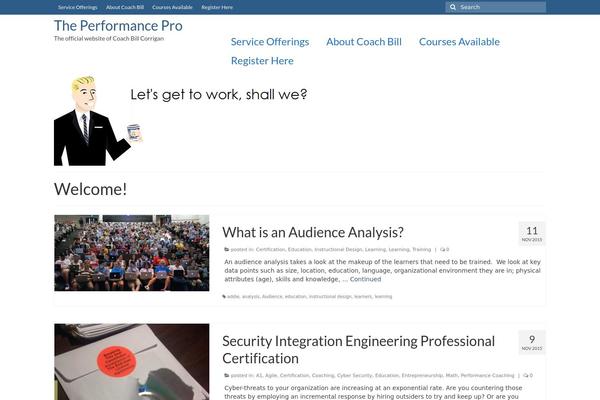This screenshot has width=600, height=400.
Task: Click the learners tag
Action: coord(363,297)
